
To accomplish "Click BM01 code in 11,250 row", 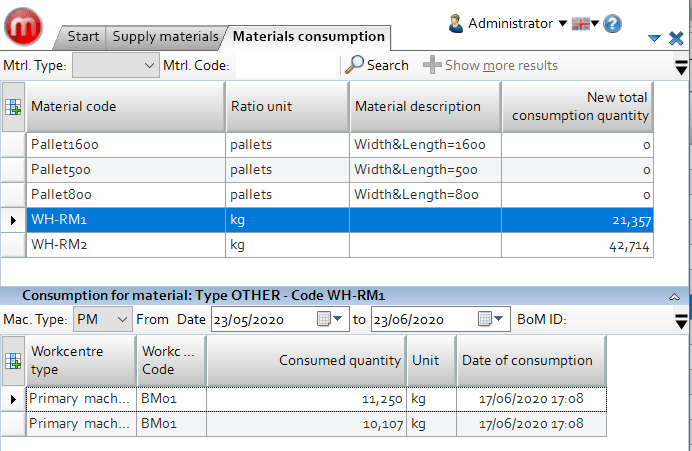I will point(171,399).
